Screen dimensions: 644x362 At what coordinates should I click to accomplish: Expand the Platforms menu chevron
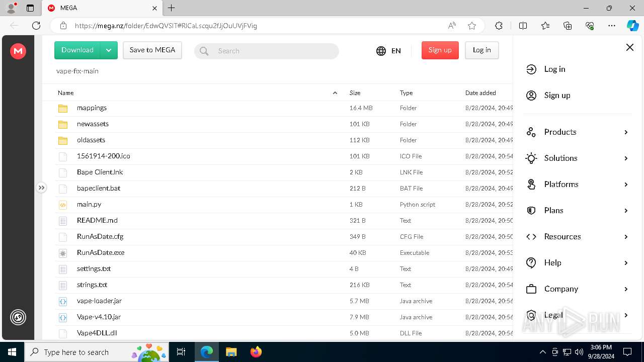(x=626, y=185)
